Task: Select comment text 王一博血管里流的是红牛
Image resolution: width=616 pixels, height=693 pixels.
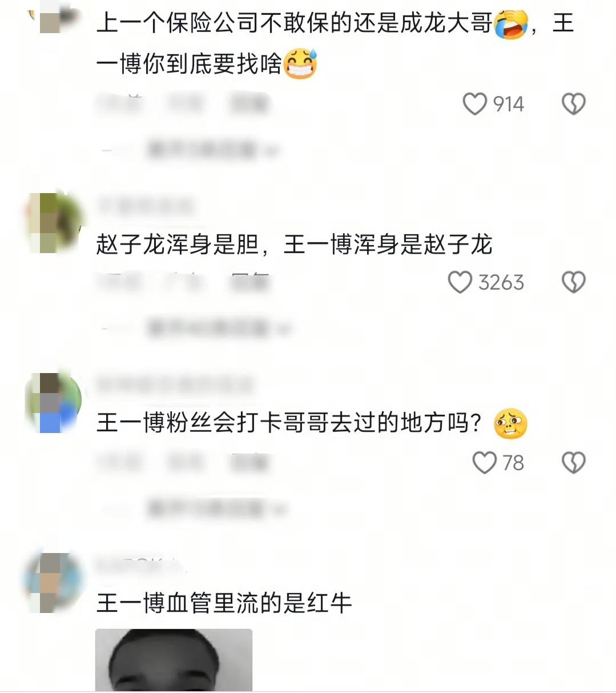Action: [x=224, y=603]
